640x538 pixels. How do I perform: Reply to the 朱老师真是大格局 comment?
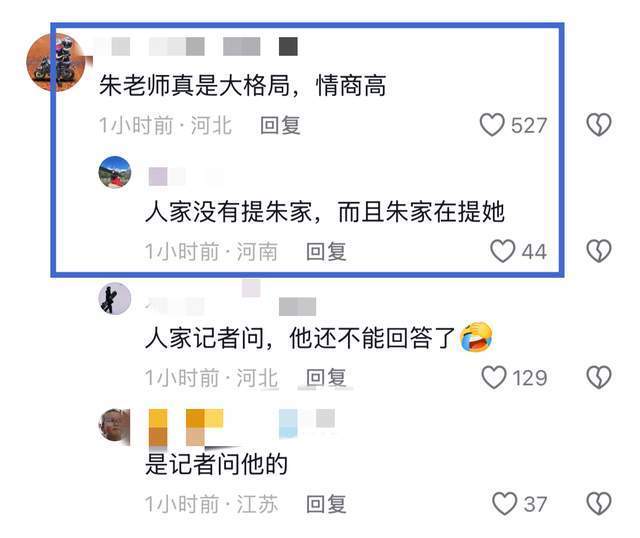coord(280,125)
